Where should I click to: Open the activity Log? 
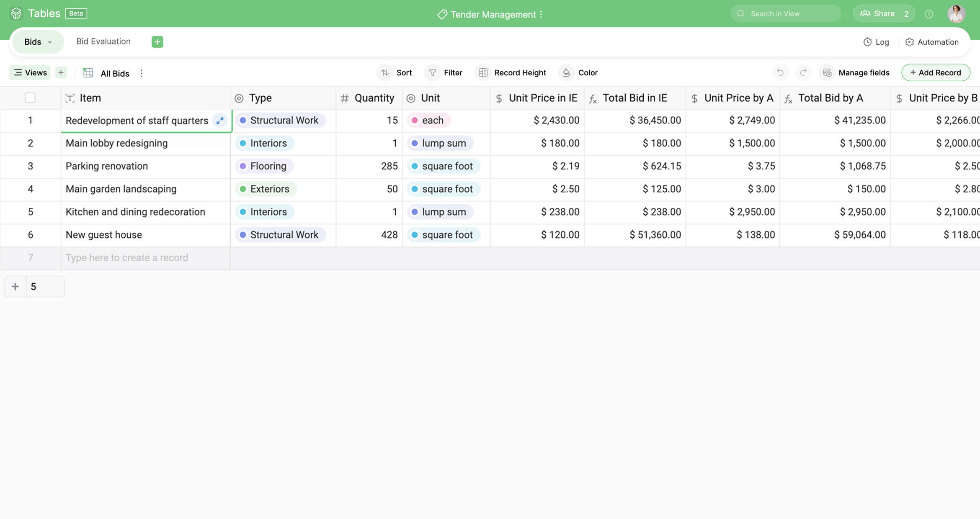coord(876,42)
